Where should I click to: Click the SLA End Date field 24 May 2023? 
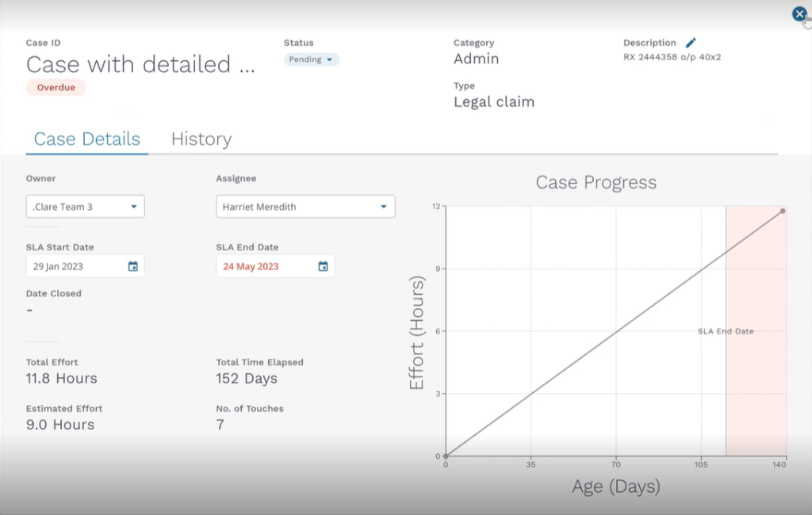pos(275,266)
